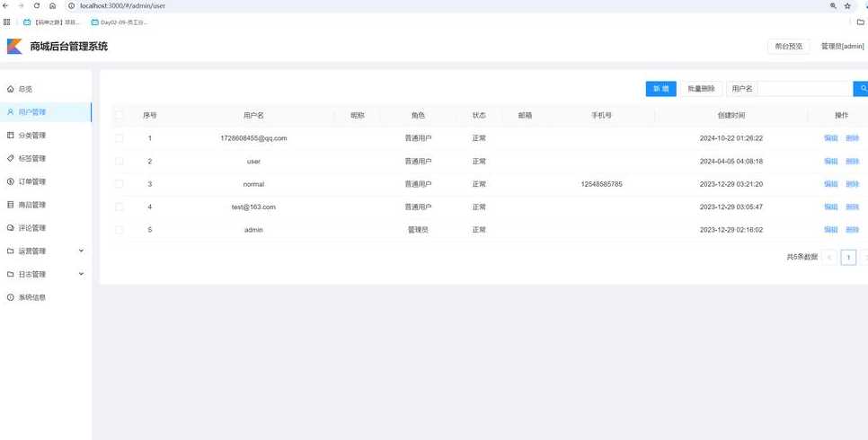The width and height of the screenshot is (868, 440).
Task: Open the site info icon beside the URL
Action: 71,5
